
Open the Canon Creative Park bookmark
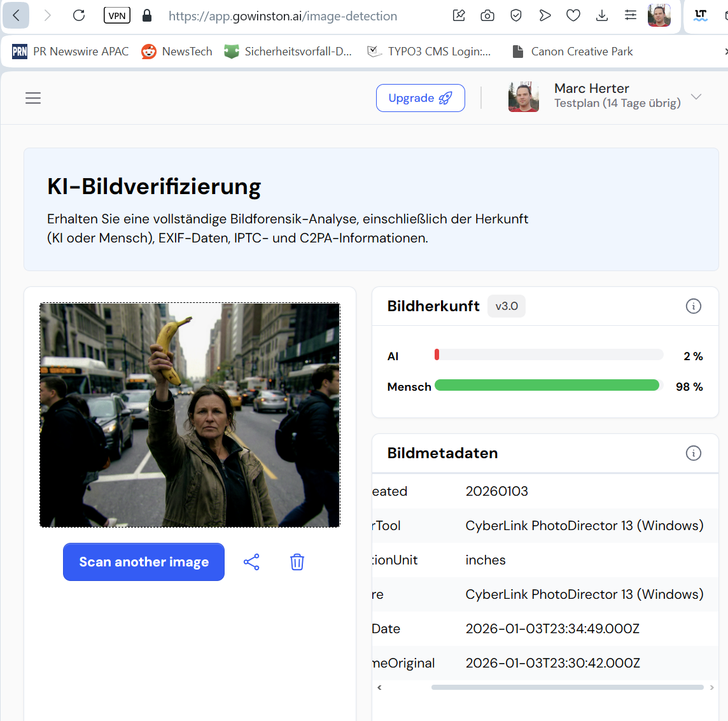click(x=573, y=52)
